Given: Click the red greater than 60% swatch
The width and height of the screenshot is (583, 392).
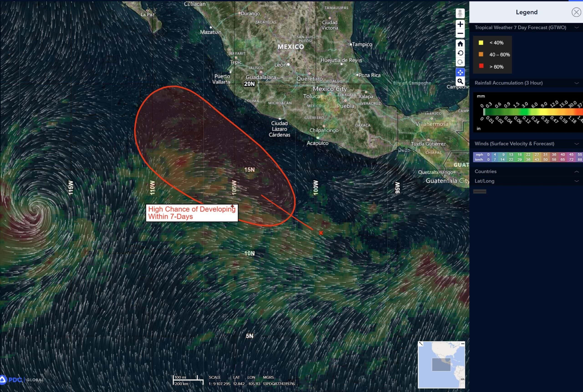Looking at the screenshot, I should coord(481,66).
